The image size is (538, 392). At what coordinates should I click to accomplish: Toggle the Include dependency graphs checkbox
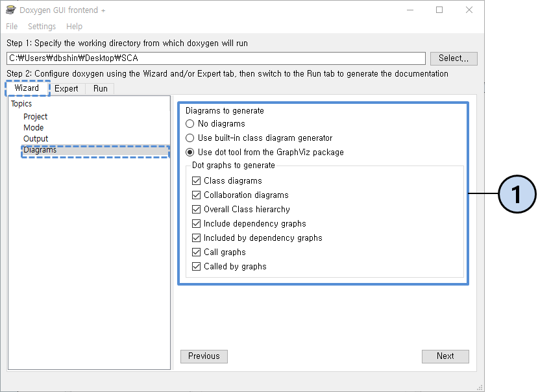(249, 223)
